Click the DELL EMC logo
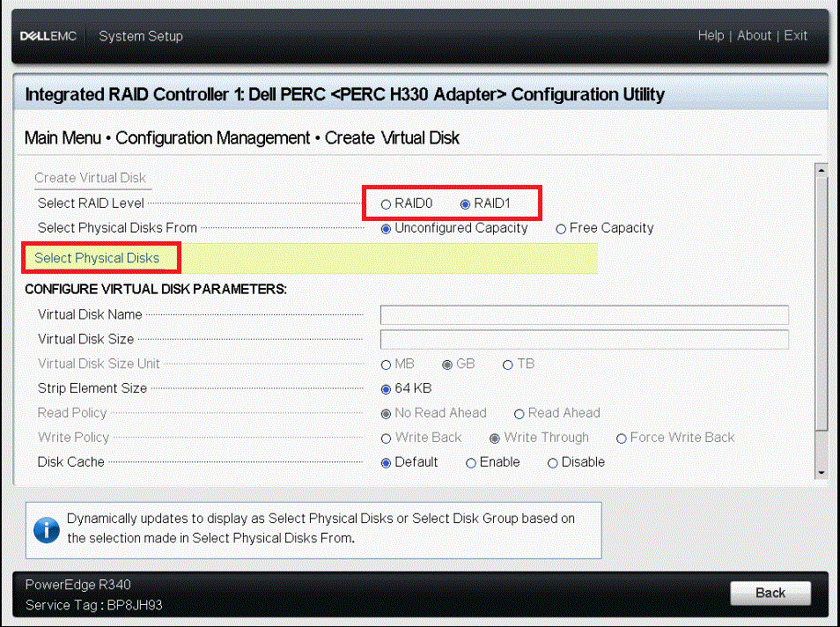 click(48, 36)
